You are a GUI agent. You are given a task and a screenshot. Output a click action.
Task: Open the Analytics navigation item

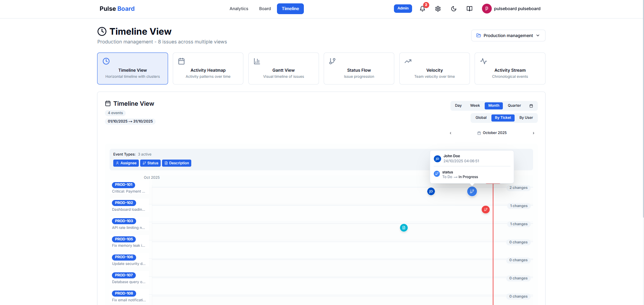pos(239,9)
